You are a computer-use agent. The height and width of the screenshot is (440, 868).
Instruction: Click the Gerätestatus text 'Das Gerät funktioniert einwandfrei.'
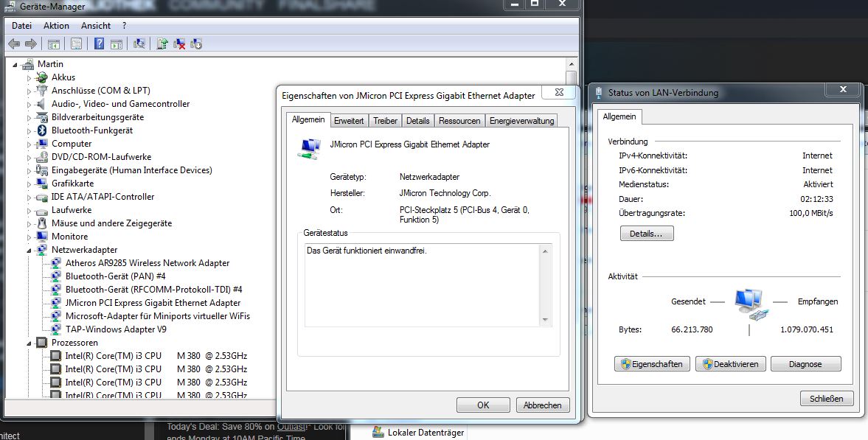(x=367, y=251)
